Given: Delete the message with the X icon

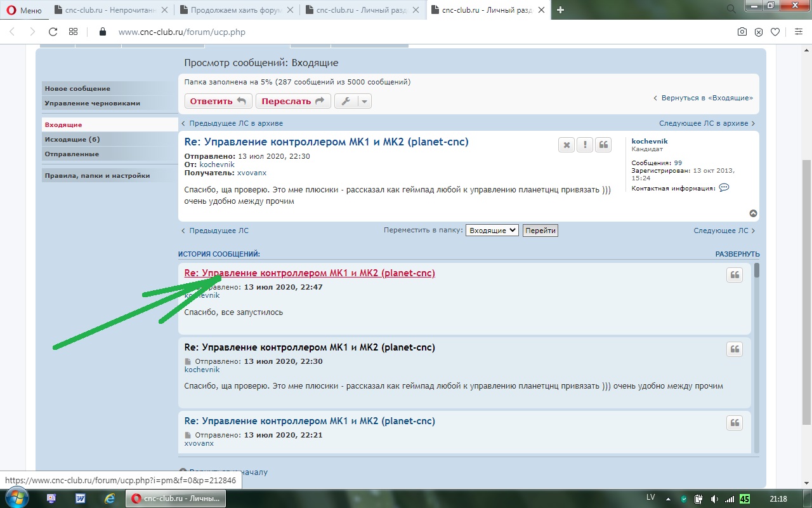Looking at the screenshot, I should (x=566, y=145).
